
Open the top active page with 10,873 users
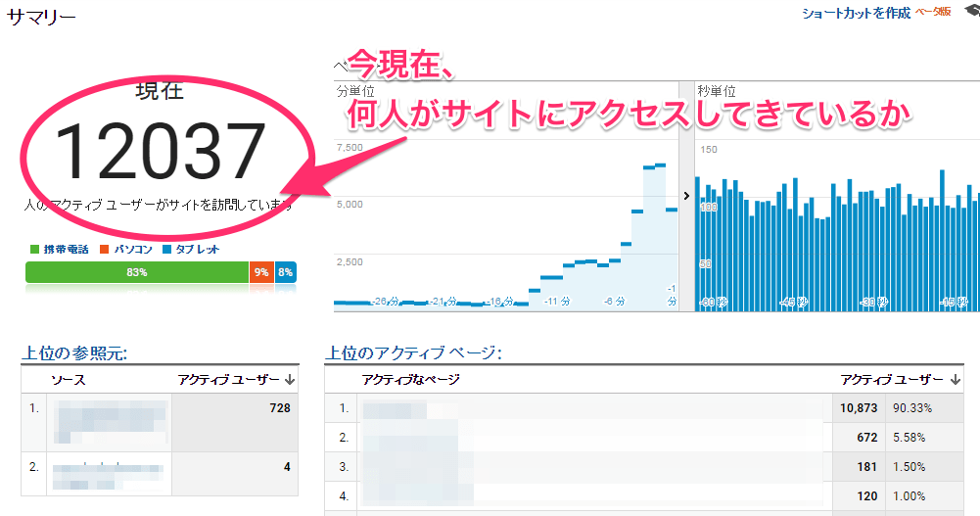tap(587, 407)
